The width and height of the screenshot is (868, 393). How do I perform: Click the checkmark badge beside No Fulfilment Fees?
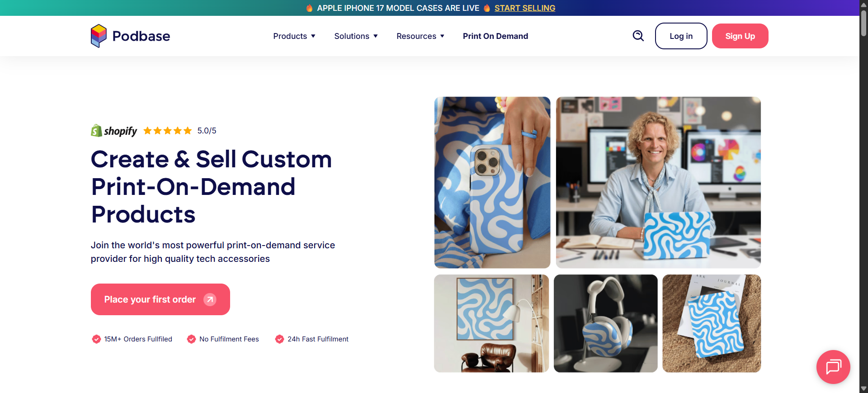[x=191, y=339]
